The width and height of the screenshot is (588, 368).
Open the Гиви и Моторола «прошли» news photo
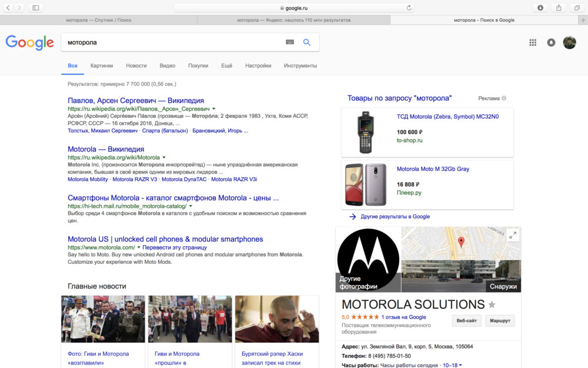190,319
